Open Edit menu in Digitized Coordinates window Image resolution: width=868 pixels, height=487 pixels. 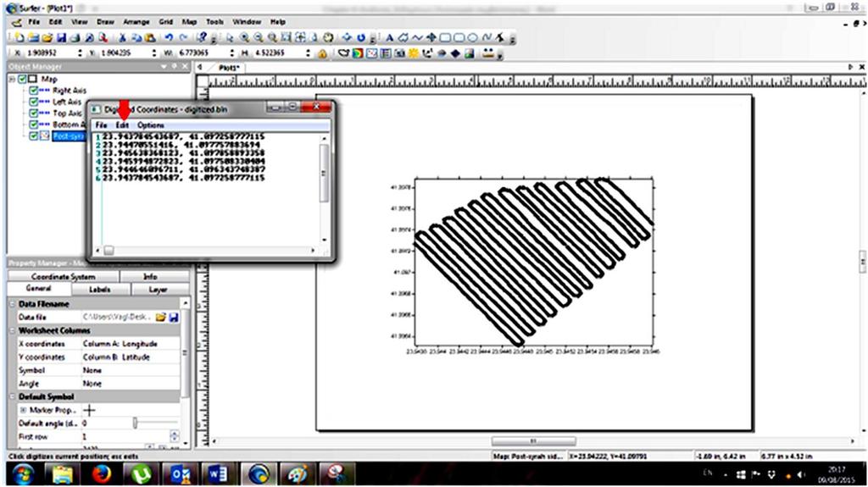[x=122, y=125]
